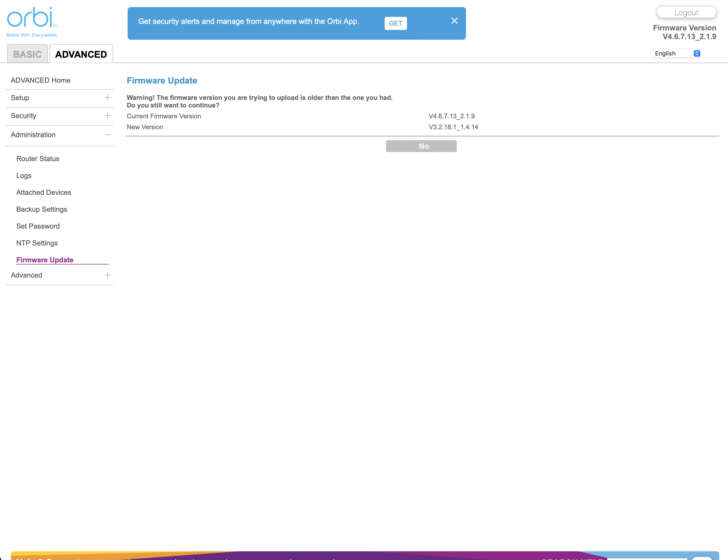Navigate to Set Password
The width and height of the screenshot is (728, 560).
38,226
